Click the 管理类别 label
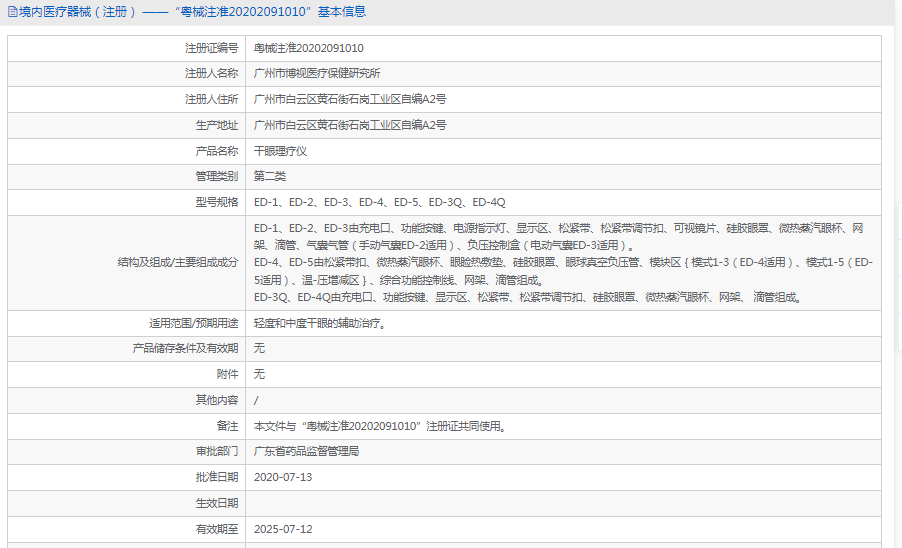 pos(216,177)
